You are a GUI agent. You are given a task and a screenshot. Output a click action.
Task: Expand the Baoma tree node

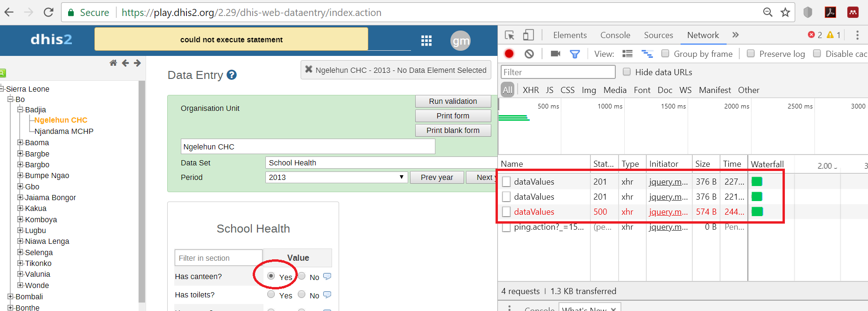pyautogui.click(x=20, y=142)
